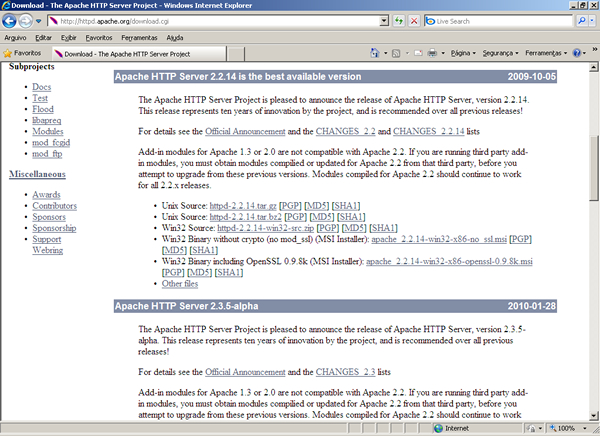Open the Test subproject link
Screen dimensions: 600x436
pos(40,98)
